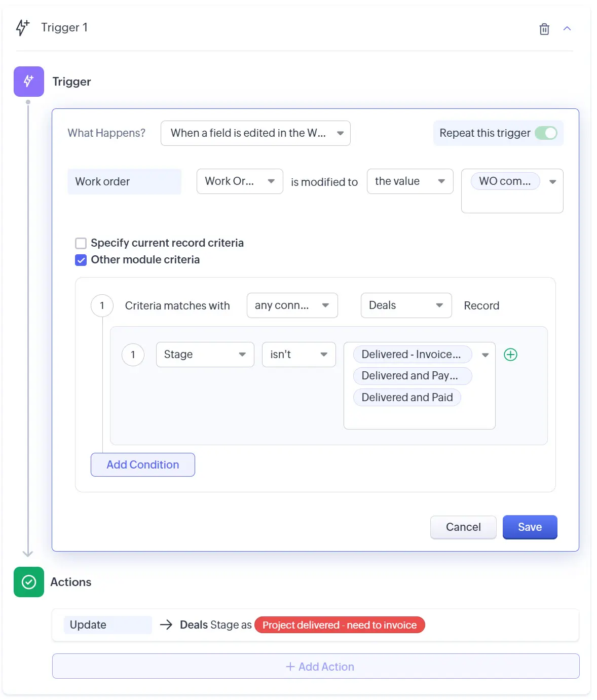Click the Cancel button
Image resolution: width=597 pixels, height=700 pixels.
click(x=463, y=527)
